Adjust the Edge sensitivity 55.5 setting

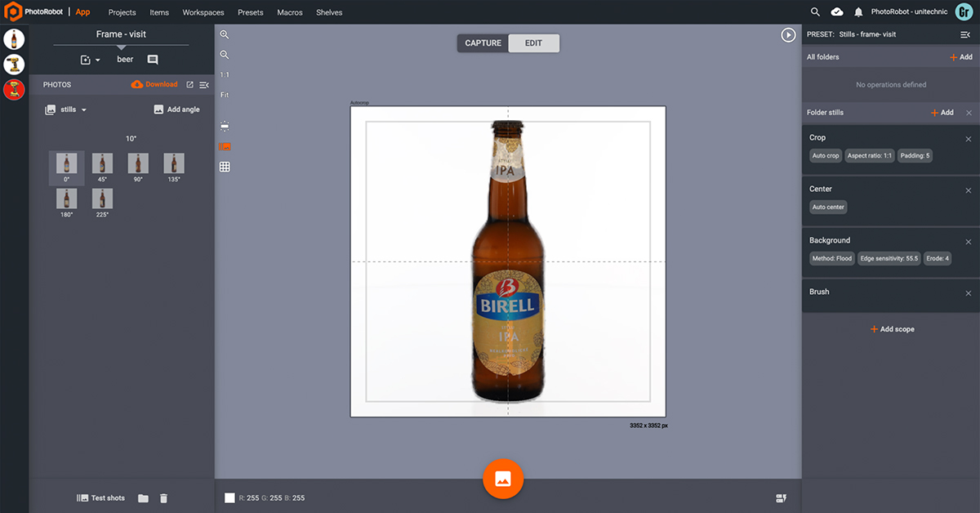click(890, 258)
